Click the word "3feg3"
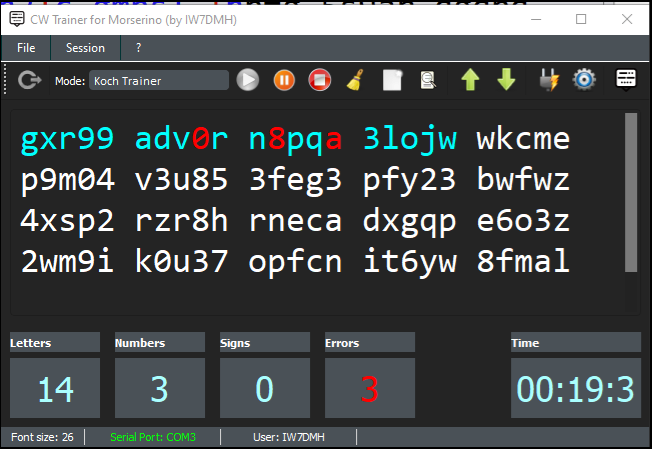The height and width of the screenshot is (450, 653). click(295, 180)
